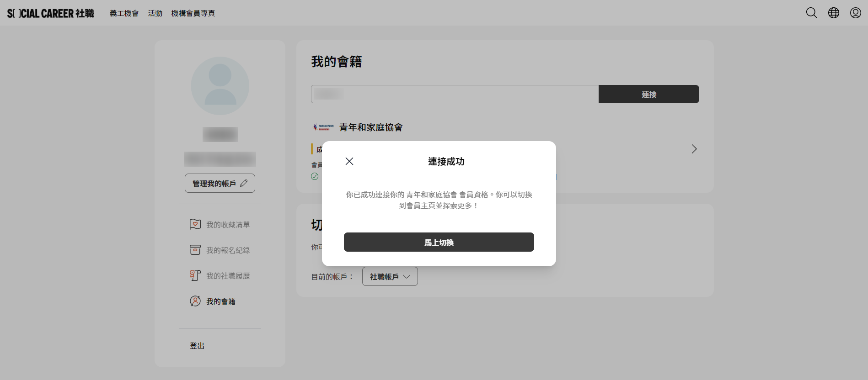
Task: Click 登出 to log out
Action: [197, 346]
